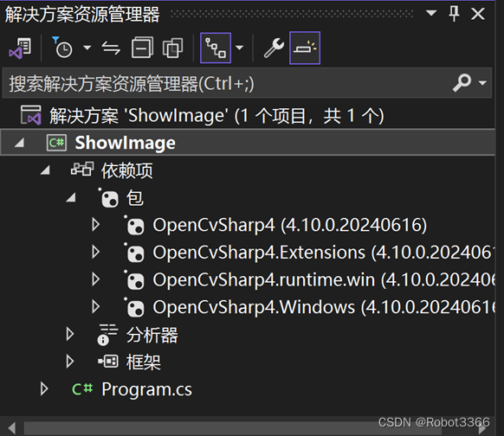Screen dimensions: 504x436
Task: Open search options dropdown arrow
Action: 482,83
